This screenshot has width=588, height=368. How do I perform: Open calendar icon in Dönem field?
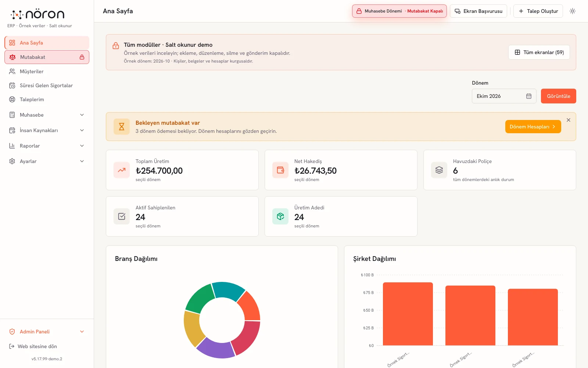tap(529, 96)
